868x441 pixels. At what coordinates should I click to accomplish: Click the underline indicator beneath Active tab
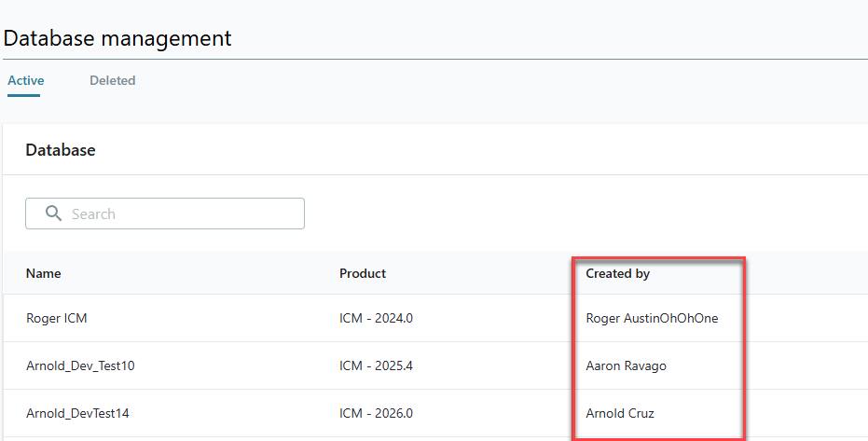23,95
